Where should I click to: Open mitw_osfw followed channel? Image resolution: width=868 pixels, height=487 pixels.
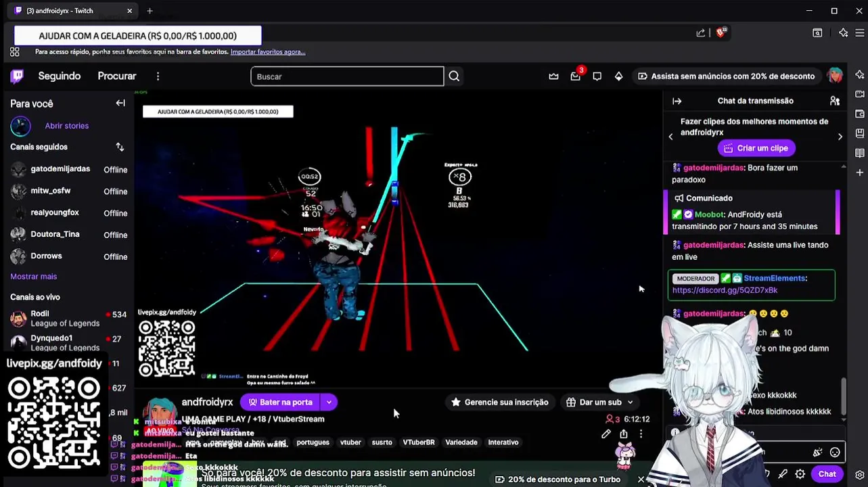[68, 191]
